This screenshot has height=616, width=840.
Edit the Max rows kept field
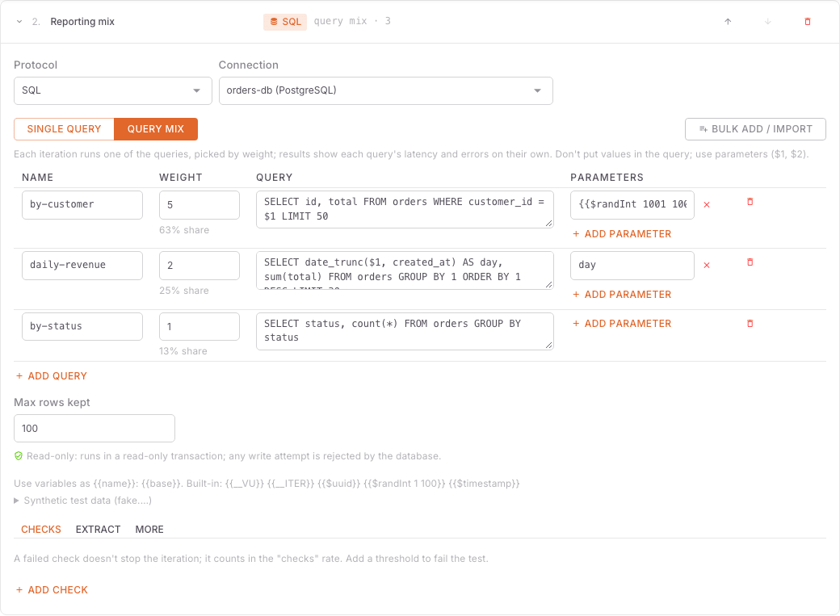(x=94, y=429)
